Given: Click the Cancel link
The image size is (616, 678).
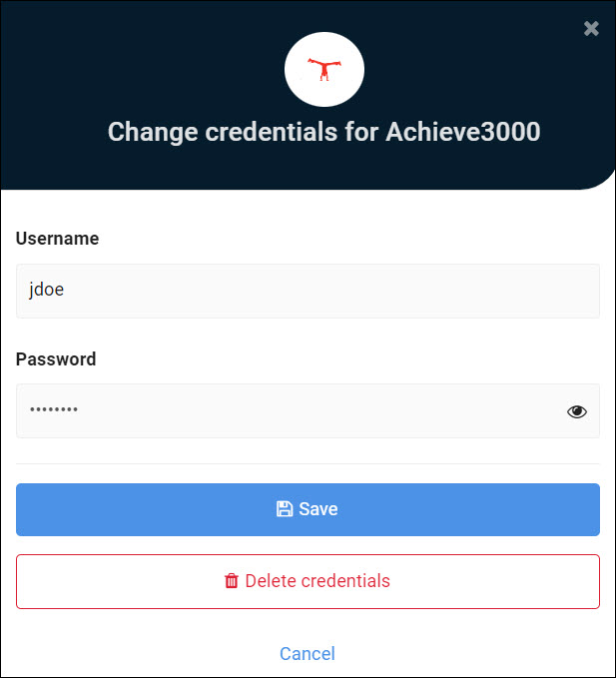Looking at the screenshot, I should 308,653.
